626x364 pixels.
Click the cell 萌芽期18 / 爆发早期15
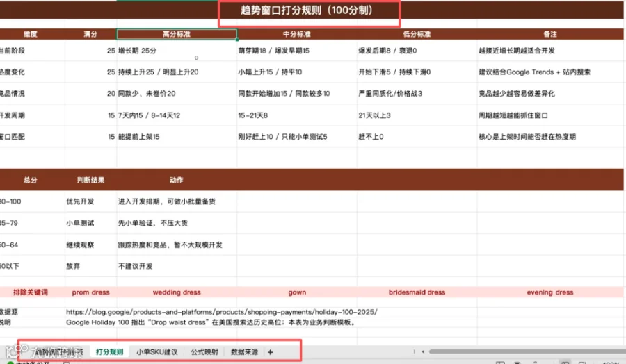point(297,51)
